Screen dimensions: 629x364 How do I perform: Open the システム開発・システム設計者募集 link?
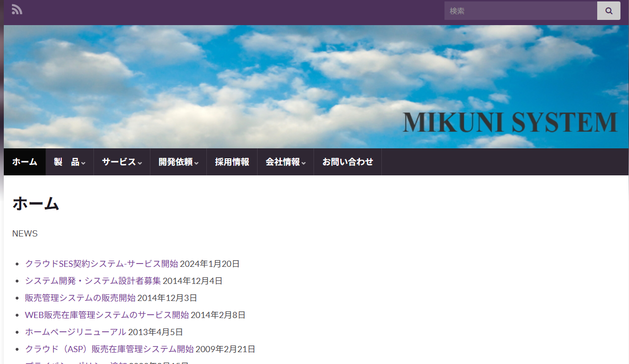click(x=93, y=281)
